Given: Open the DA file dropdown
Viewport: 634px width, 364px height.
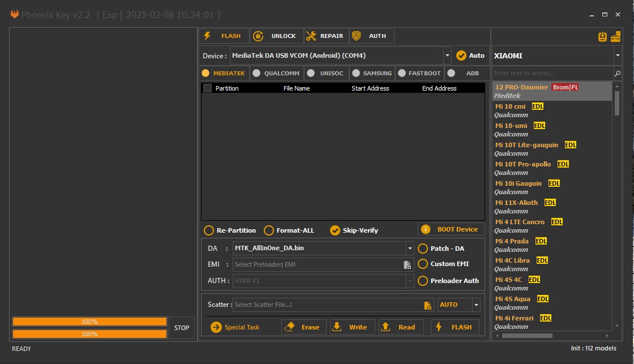Looking at the screenshot, I should click(x=410, y=249).
